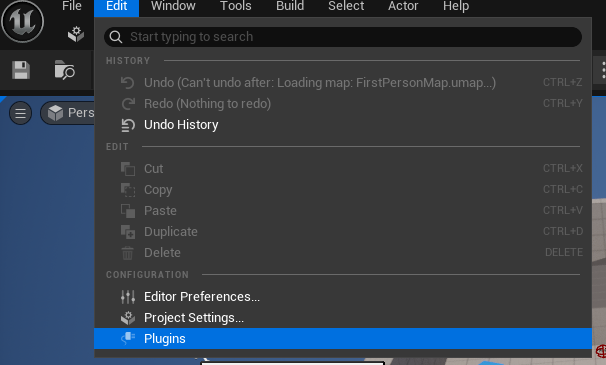Click the Cut entry
This screenshot has height=365, width=606.
click(x=343, y=169)
